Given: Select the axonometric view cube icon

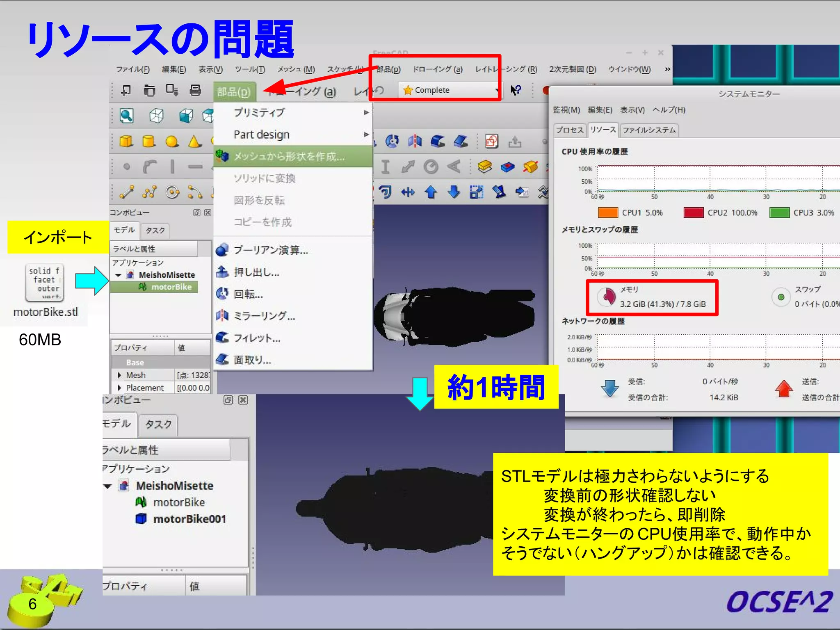Looking at the screenshot, I should 156,116.
